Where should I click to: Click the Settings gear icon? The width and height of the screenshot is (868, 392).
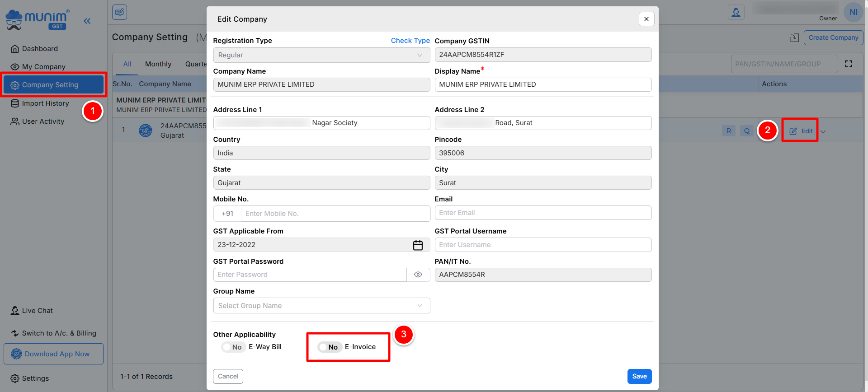tap(15, 378)
